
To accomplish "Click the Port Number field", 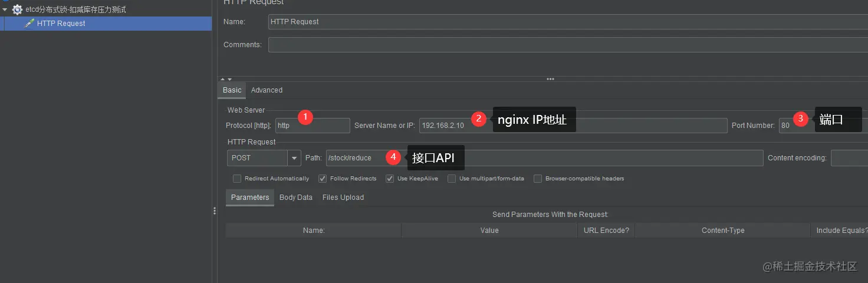I will (x=823, y=126).
